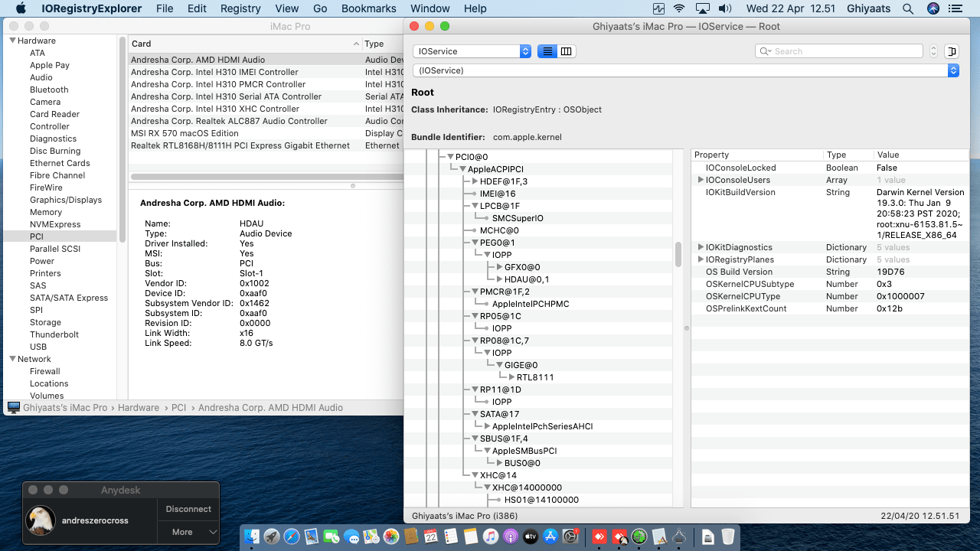Select the list view toggle button
The width and height of the screenshot is (980, 551).
click(x=547, y=51)
